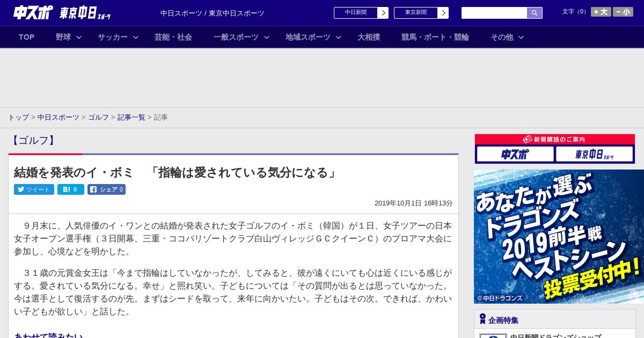
Task: Follow the ゴルフ breadcrumb link
Action: [x=98, y=117]
